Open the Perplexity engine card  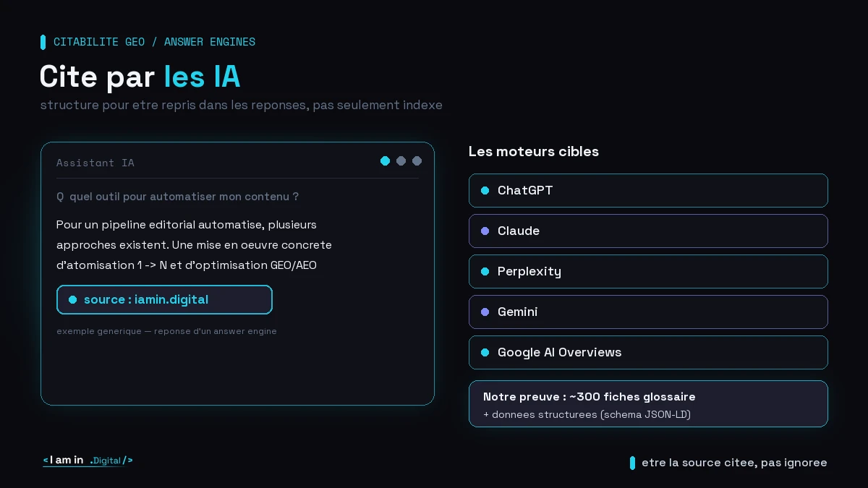(648, 271)
